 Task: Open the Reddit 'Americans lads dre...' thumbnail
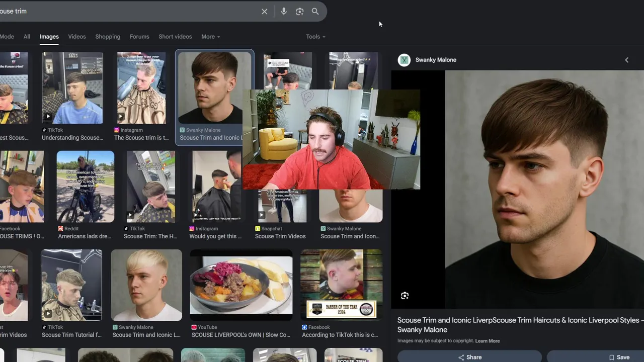point(86,187)
